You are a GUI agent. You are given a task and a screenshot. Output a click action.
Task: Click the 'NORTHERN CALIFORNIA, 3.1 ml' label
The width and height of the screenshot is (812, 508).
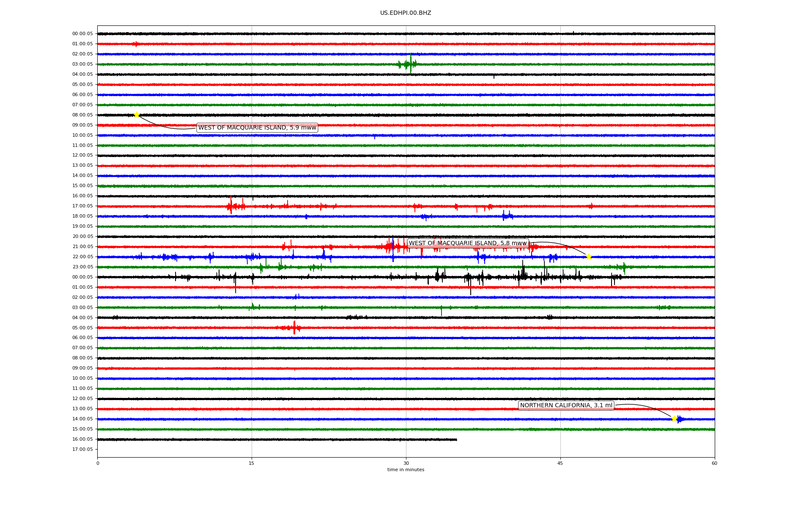[566, 405]
